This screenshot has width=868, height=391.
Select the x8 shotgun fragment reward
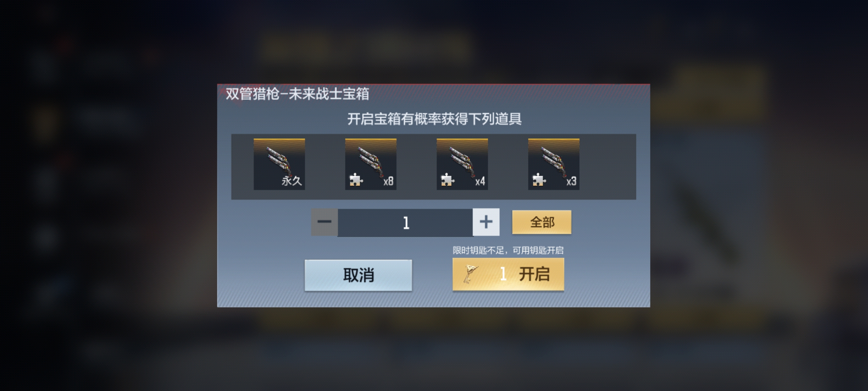click(371, 164)
